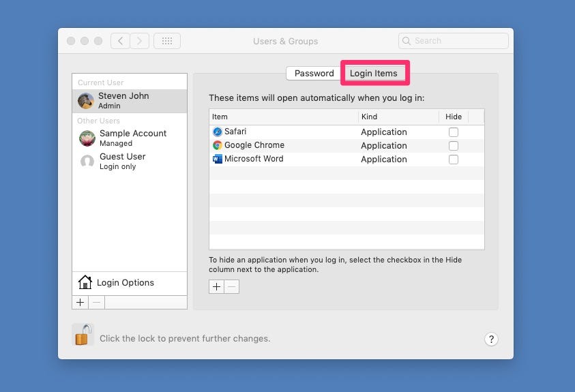Enable Hide for Google Chrome
The image size is (575, 392).
(454, 146)
